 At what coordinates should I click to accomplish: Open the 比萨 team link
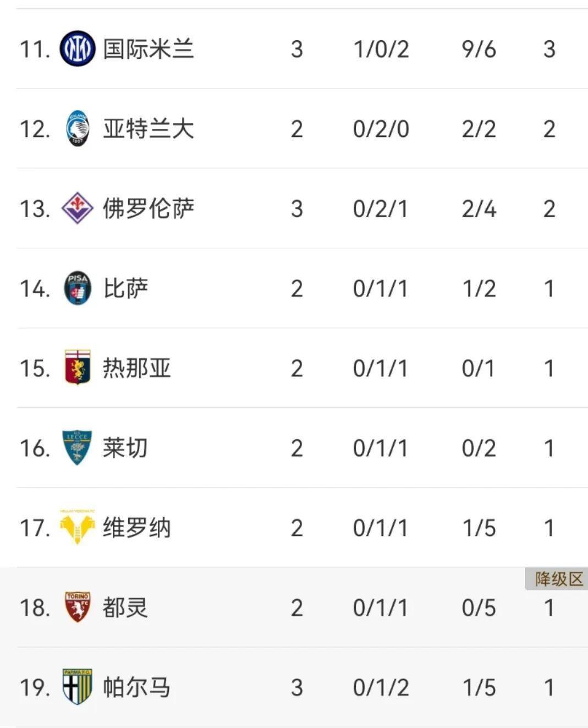tap(126, 288)
